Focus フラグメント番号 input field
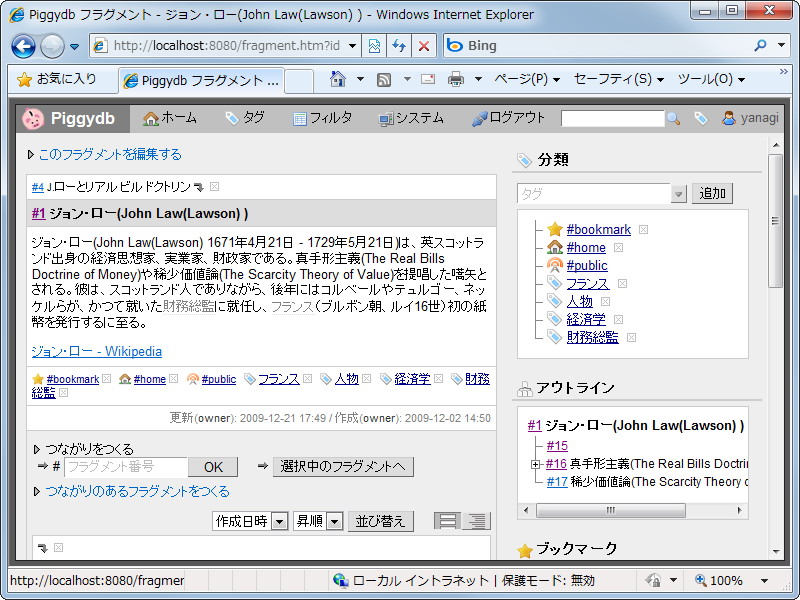800x600 pixels. [126, 466]
